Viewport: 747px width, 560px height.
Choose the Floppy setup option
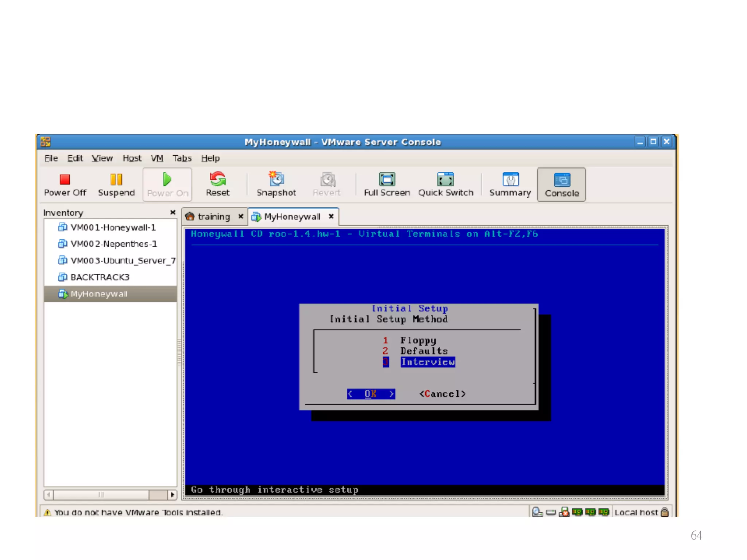coord(418,341)
